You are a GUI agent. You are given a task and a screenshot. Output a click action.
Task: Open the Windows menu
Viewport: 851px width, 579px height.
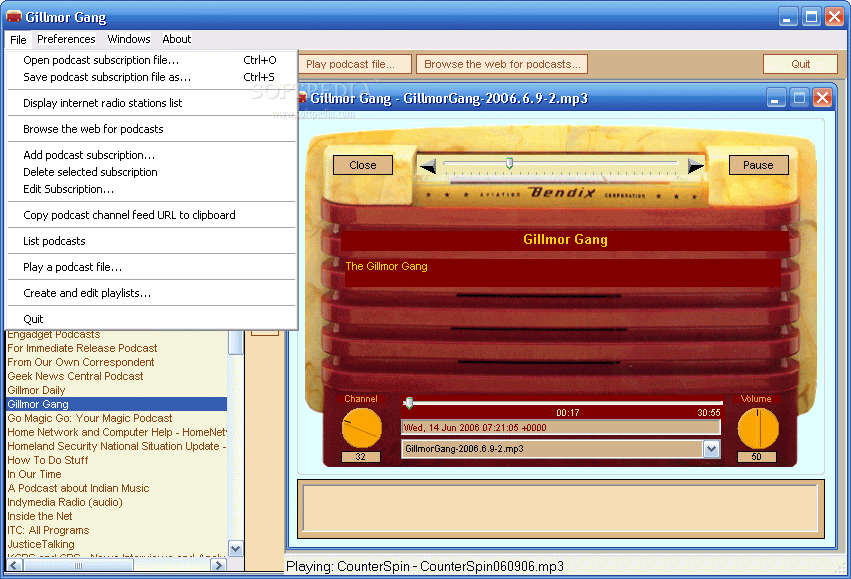(129, 39)
